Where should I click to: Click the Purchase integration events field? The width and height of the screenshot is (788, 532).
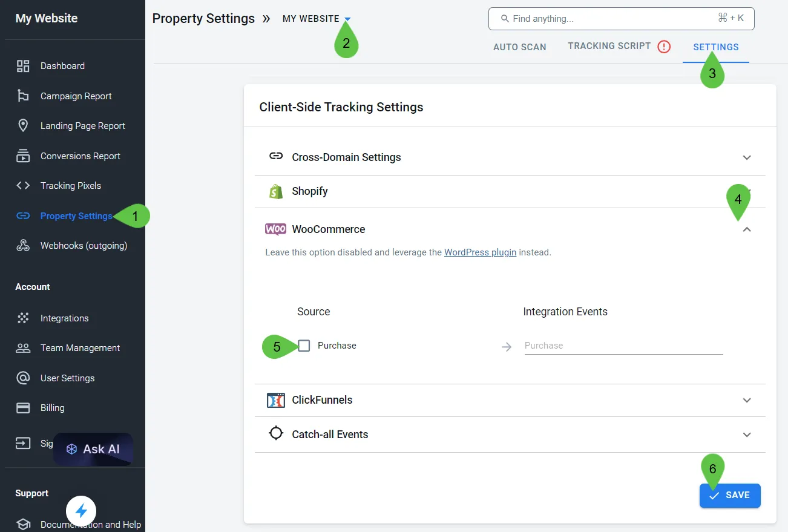pyautogui.click(x=623, y=346)
